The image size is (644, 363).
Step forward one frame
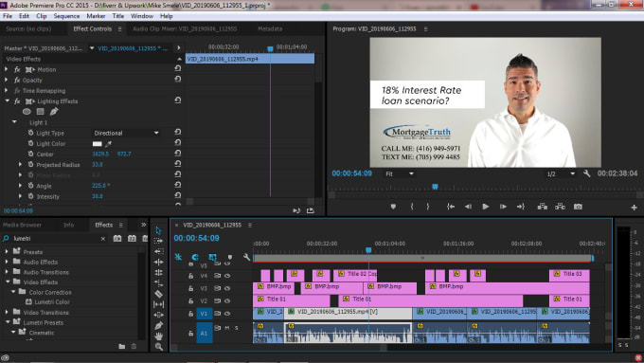point(503,207)
